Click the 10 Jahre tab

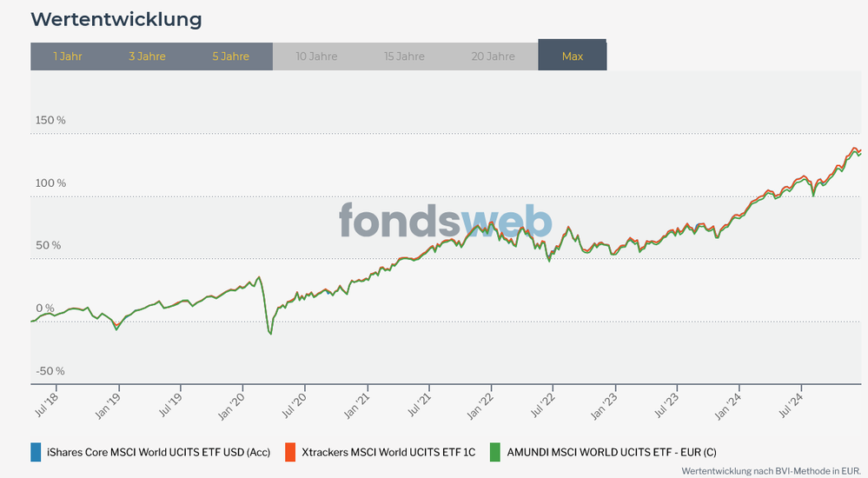tap(316, 56)
